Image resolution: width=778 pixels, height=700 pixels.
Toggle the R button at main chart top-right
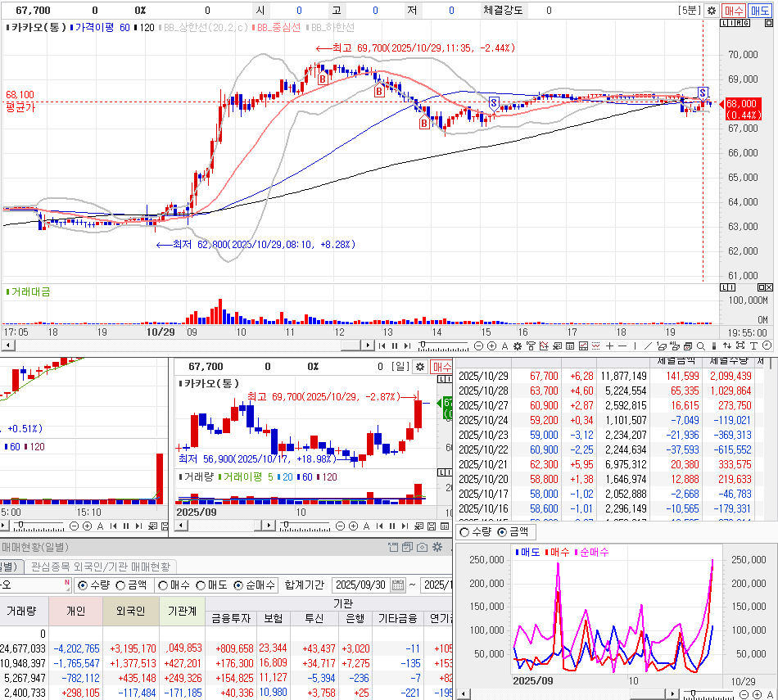pyautogui.click(x=739, y=23)
